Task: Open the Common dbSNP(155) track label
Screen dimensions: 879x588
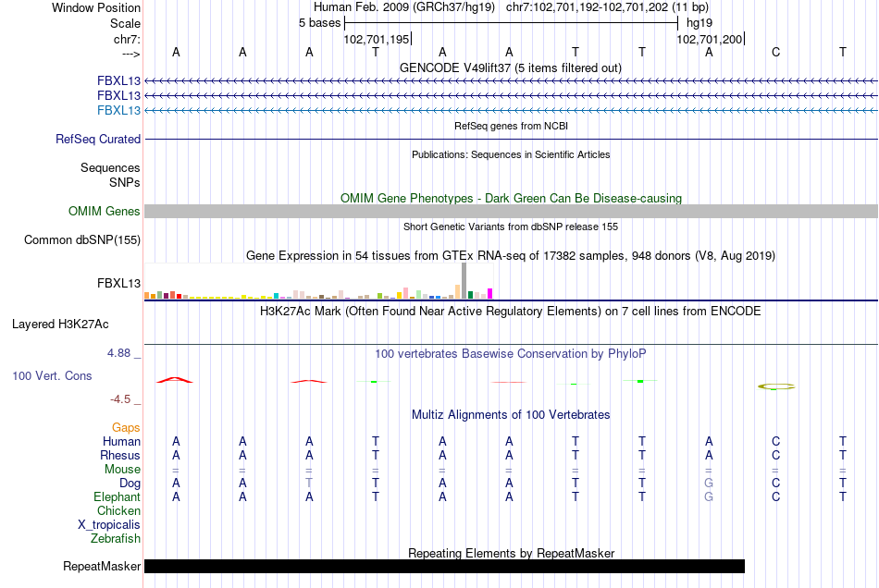Action: (x=81, y=239)
